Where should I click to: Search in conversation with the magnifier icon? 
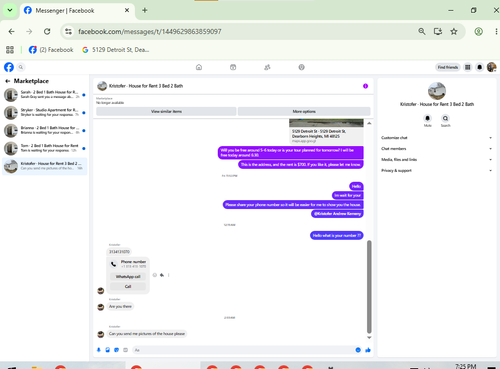click(x=445, y=118)
